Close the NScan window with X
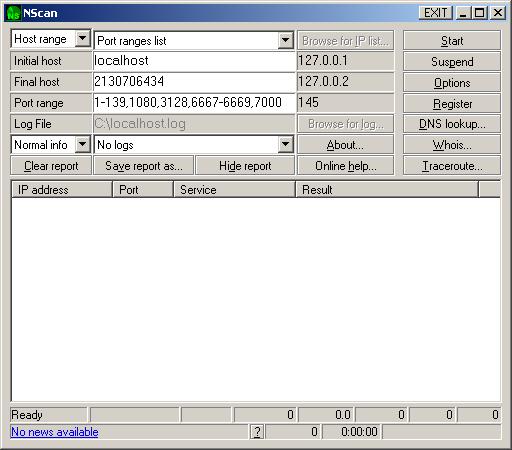The width and height of the screenshot is (512, 450). 498,13
